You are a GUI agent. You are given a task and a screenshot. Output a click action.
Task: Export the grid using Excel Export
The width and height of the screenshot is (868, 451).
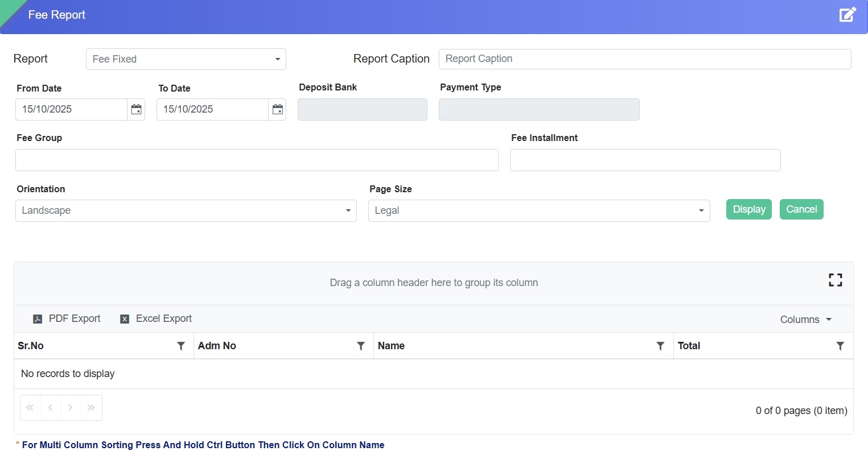pyautogui.click(x=157, y=318)
